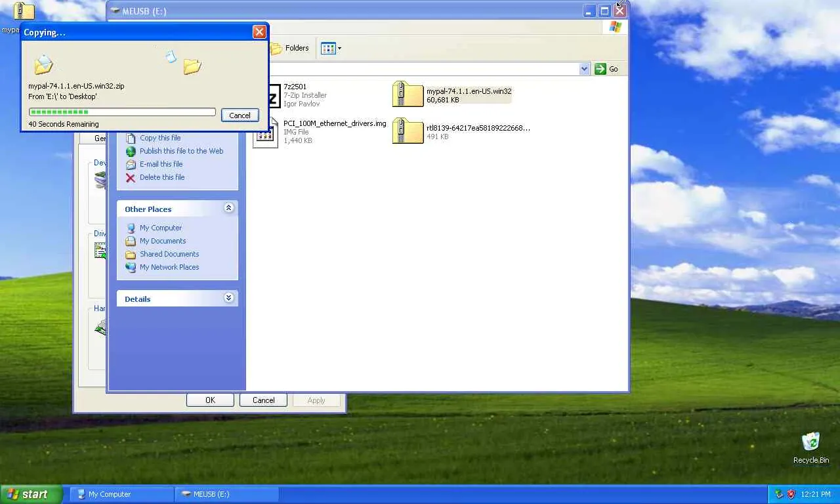Open the Start menu
This screenshot has width=840, height=504.
tap(31, 494)
